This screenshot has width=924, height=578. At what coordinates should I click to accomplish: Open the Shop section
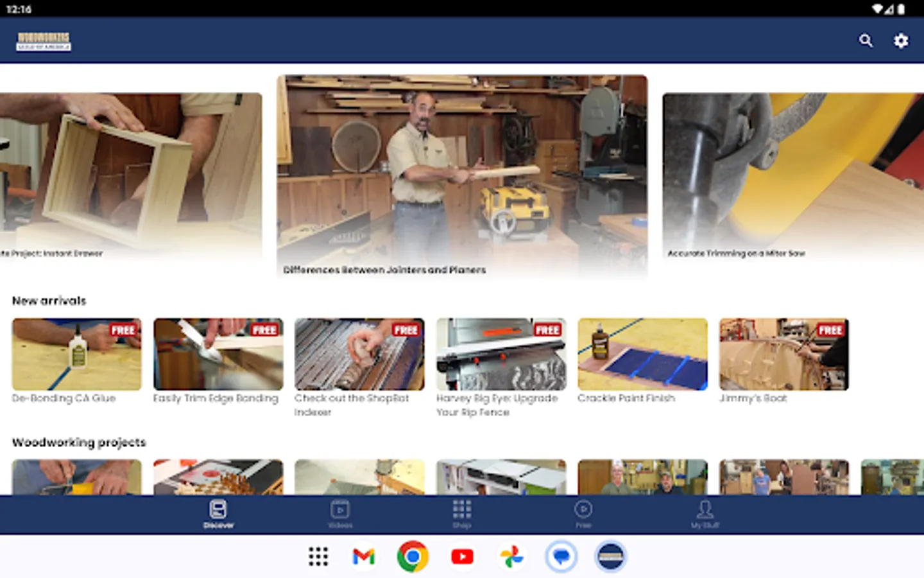click(461, 514)
